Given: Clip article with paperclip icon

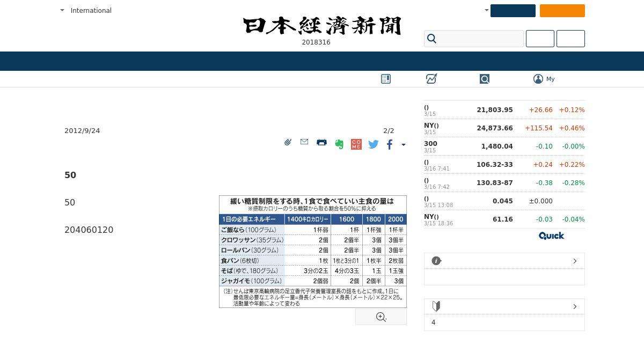Looking at the screenshot, I should 288,142.
